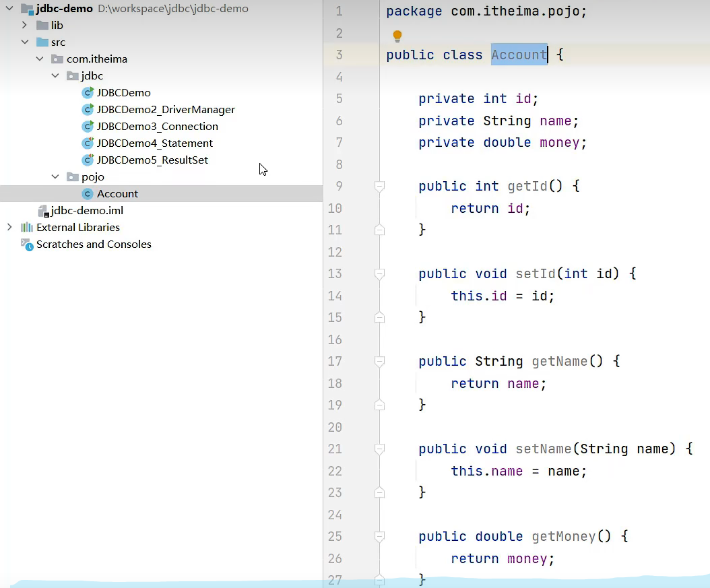Click the class icon beside JDBCDemo
The width and height of the screenshot is (710, 588).
(88, 92)
